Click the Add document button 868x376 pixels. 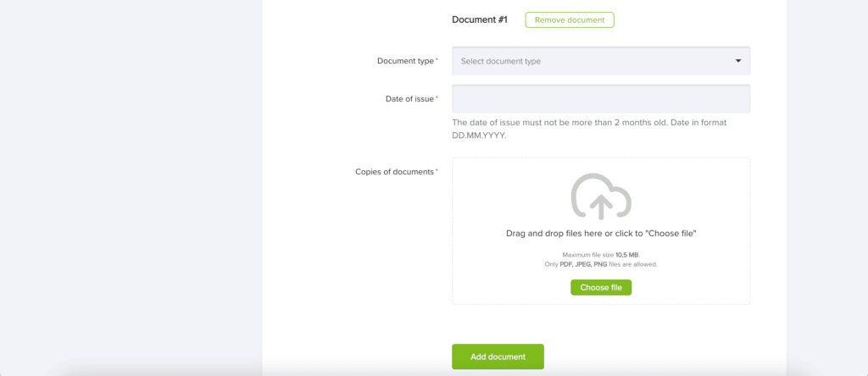coord(498,357)
